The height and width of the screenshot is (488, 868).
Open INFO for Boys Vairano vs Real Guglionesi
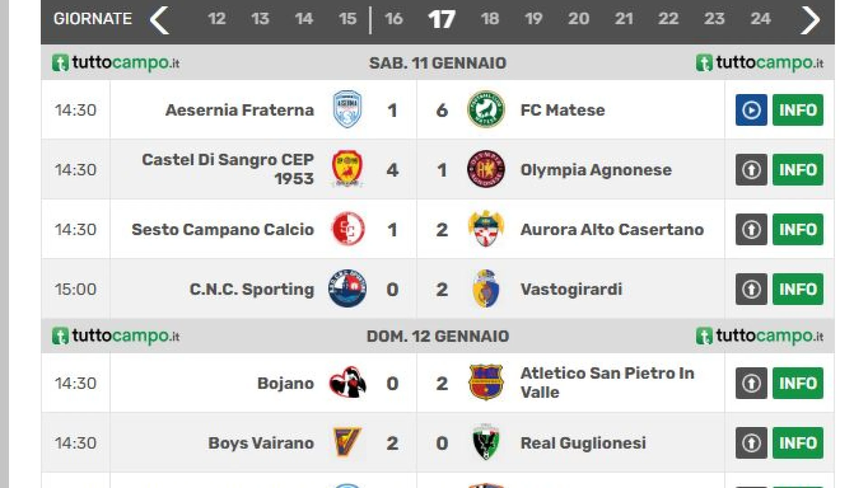click(x=798, y=442)
